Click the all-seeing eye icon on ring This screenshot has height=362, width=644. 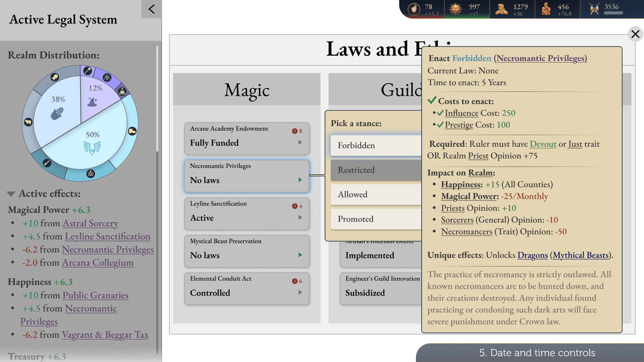pyautogui.click(x=107, y=77)
